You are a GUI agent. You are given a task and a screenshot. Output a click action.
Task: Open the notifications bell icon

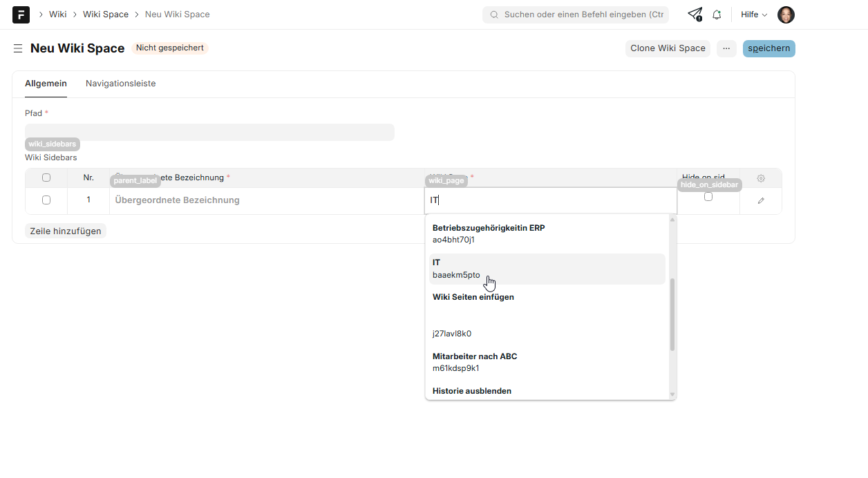717,15
